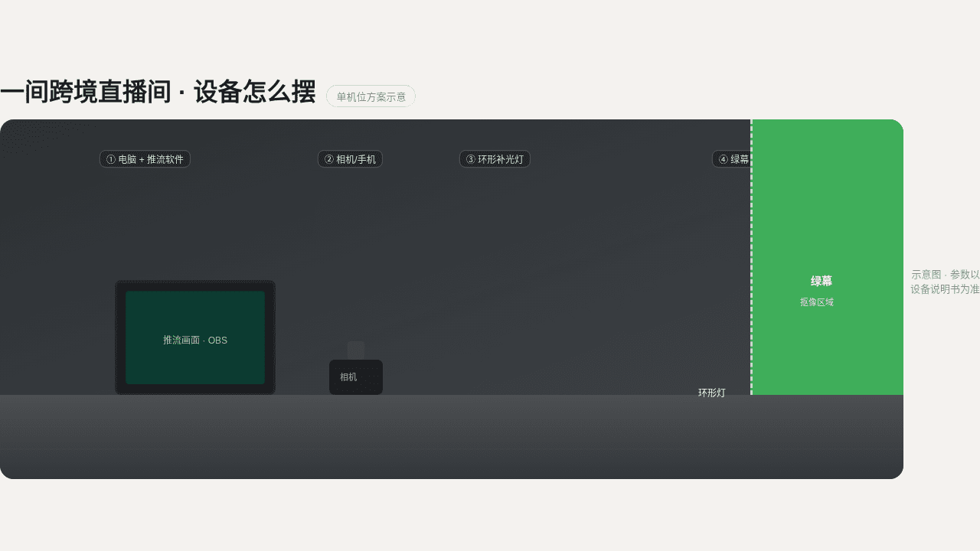Click the title '一间跨境直播间 · 设备怎么摆'
Screen dimensions: 980x551
[x=158, y=92]
